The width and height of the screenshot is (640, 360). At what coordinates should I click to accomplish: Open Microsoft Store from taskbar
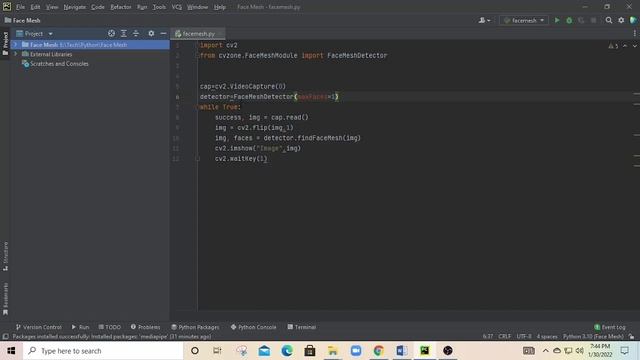(x=310, y=351)
